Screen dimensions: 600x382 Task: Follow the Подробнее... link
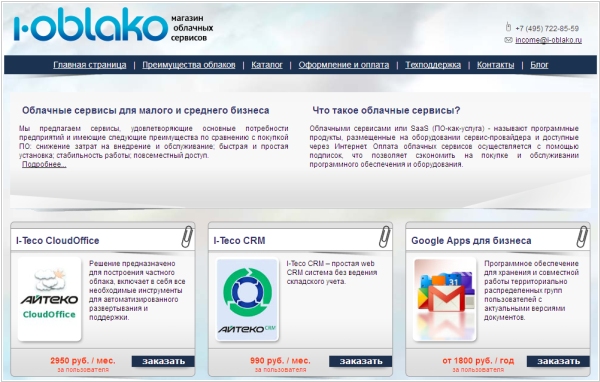44,164
